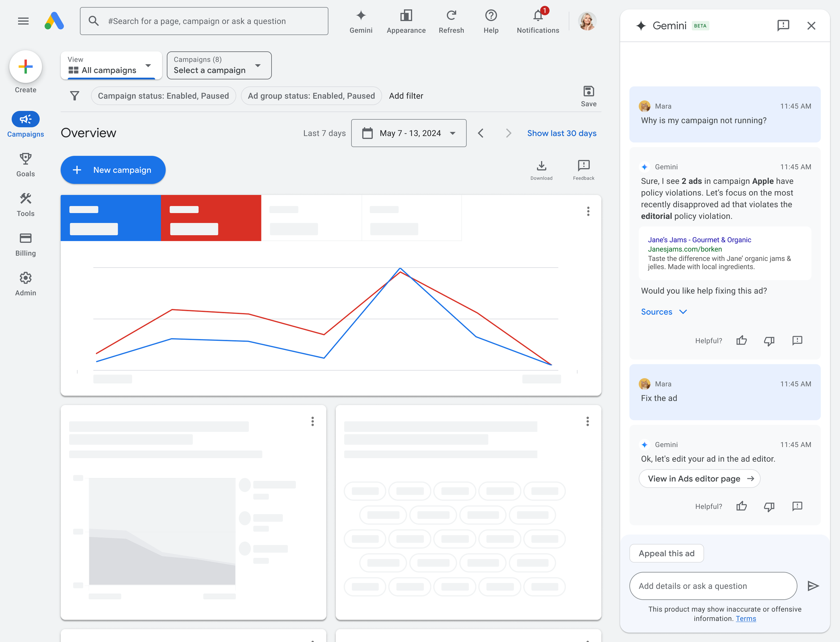Open Goals in the left navigation

click(x=26, y=165)
